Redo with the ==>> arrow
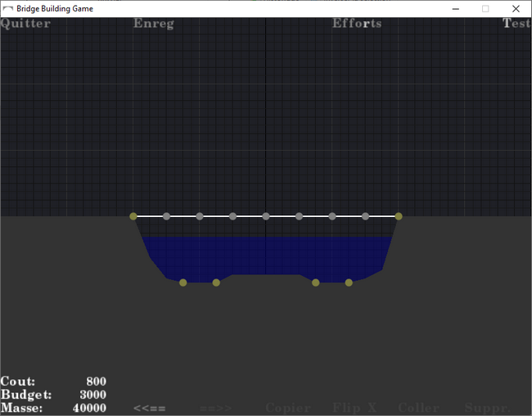The image size is (532, 416). click(216, 408)
